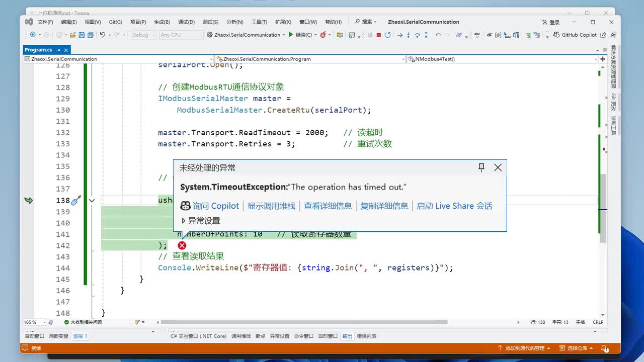Click the Show Next Statement arrow
The image size is (644, 362).
click(x=399, y=35)
